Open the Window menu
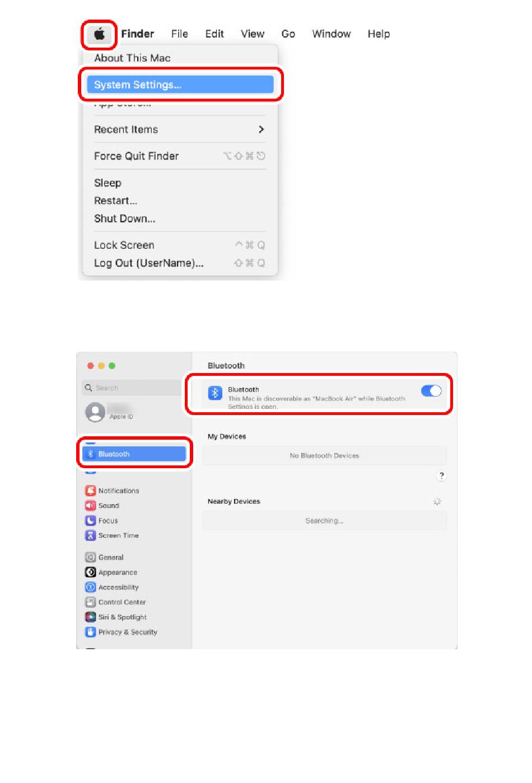The image size is (532, 783). [332, 34]
